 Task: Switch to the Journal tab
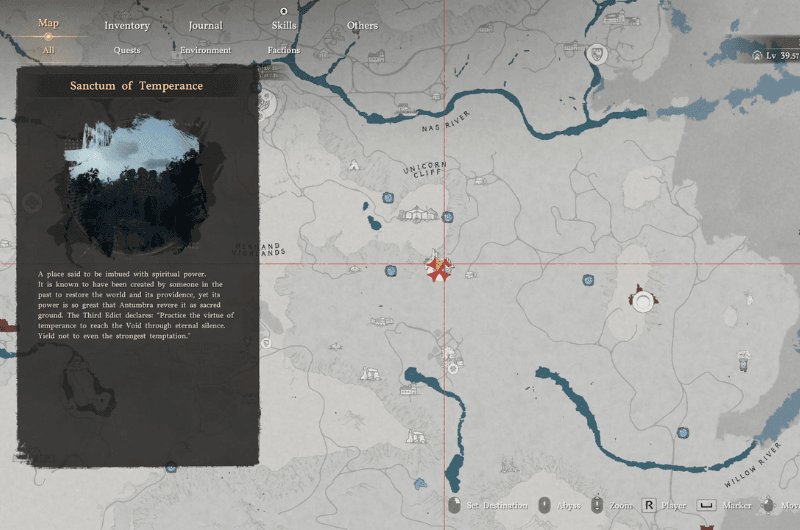[205, 25]
